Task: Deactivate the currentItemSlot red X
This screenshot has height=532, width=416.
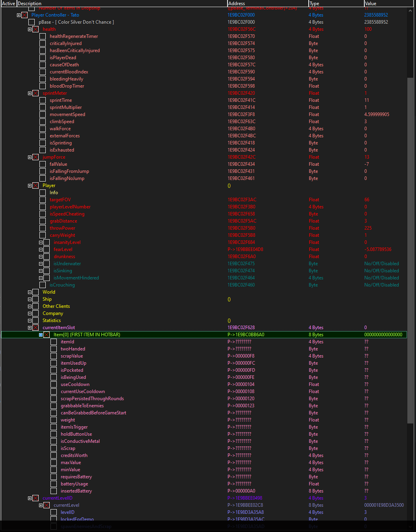Action: (35, 328)
